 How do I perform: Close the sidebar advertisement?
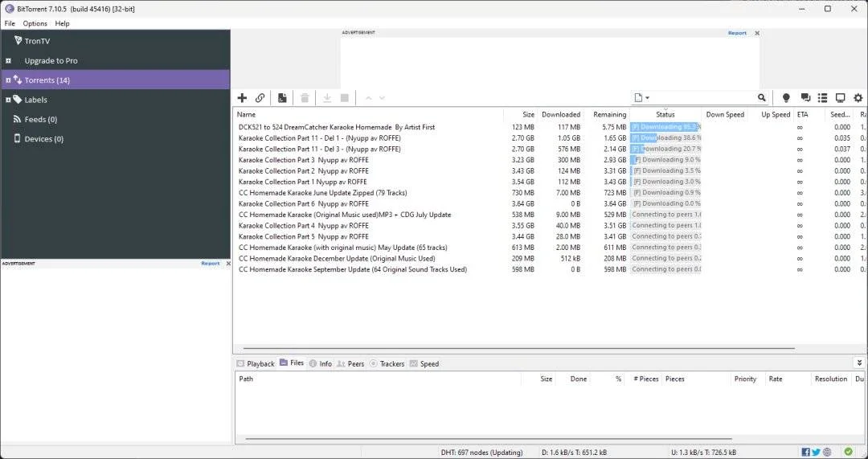click(228, 264)
